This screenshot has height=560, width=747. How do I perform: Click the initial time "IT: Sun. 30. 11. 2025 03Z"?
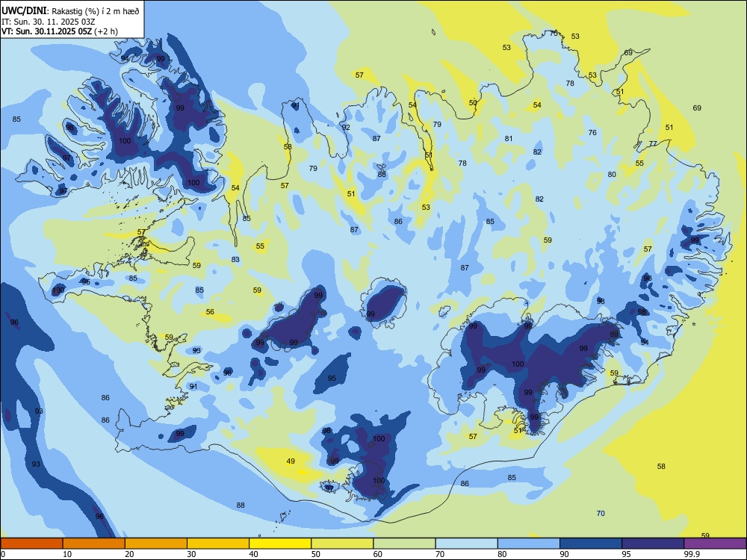(x=49, y=22)
